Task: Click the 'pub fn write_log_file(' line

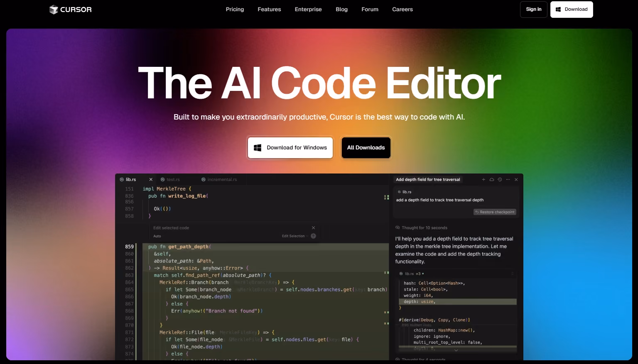Action: pyautogui.click(x=178, y=196)
